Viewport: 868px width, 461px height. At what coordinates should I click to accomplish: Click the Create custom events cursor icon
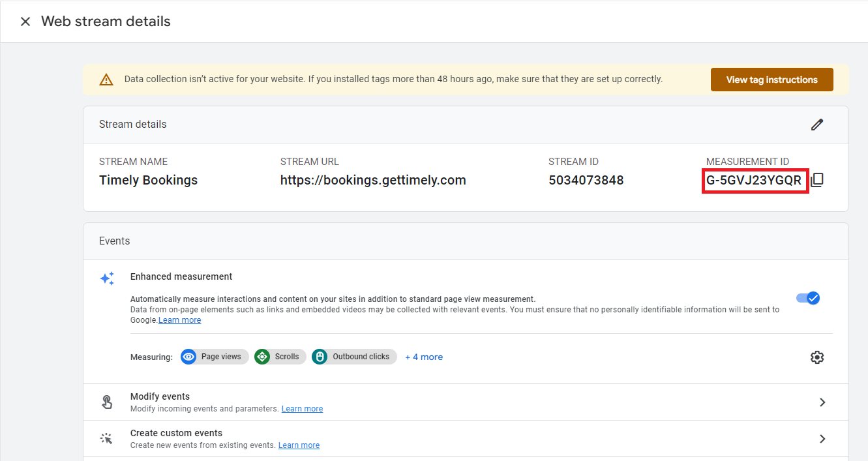(106, 439)
